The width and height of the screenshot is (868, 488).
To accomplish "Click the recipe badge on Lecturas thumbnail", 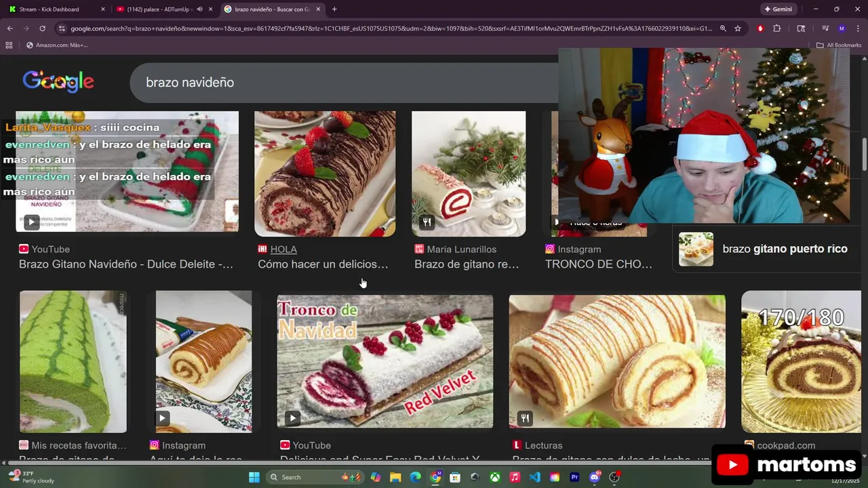I will 525,418.
